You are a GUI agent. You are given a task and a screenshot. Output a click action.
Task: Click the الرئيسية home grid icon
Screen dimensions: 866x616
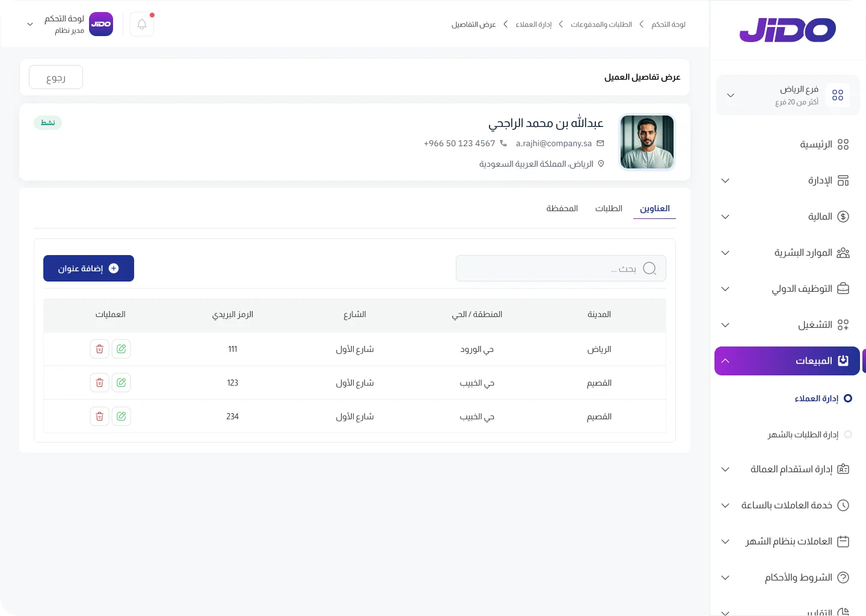pyautogui.click(x=843, y=144)
